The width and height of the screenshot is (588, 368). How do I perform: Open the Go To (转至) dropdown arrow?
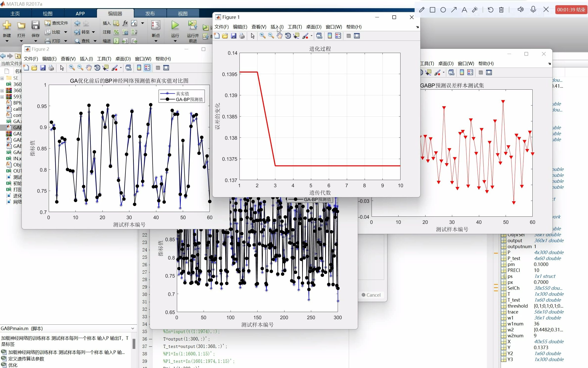[93, 32]
